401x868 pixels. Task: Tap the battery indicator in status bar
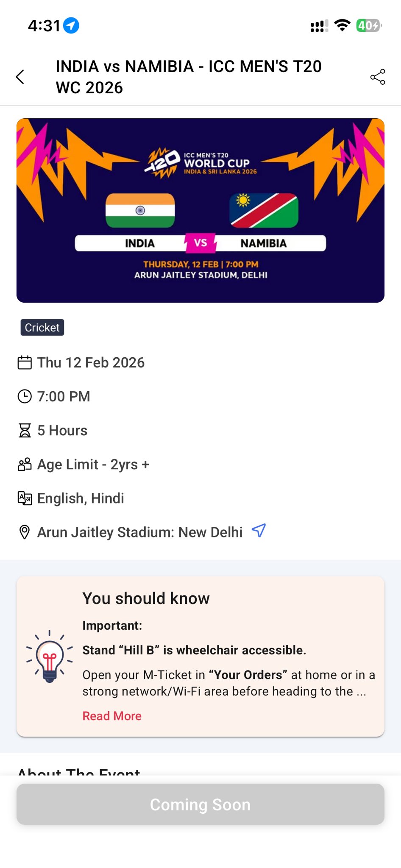[x=369, y=26]
